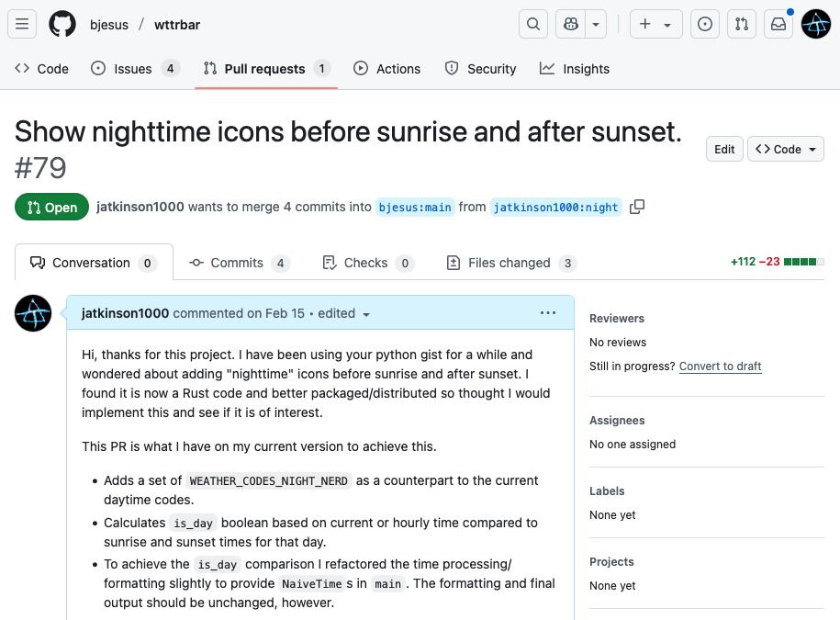This screenshot has width=840, height=620.
Task: Copy the branch name jatkinson1000:night
Action: [x=637, y=207]
